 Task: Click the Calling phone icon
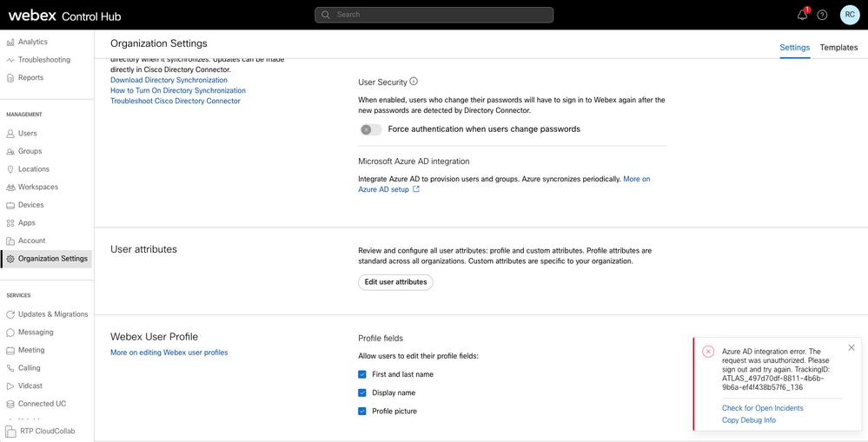tap(10, 368)
